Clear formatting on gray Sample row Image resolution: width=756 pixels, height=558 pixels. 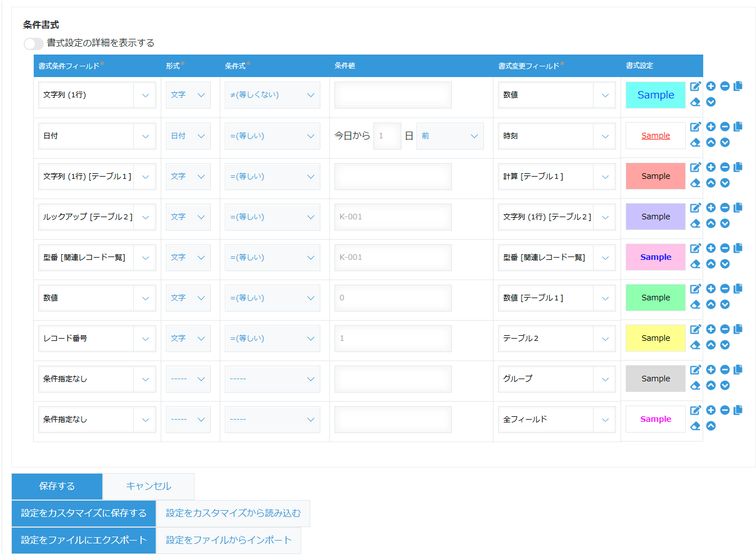pos(695,385)
